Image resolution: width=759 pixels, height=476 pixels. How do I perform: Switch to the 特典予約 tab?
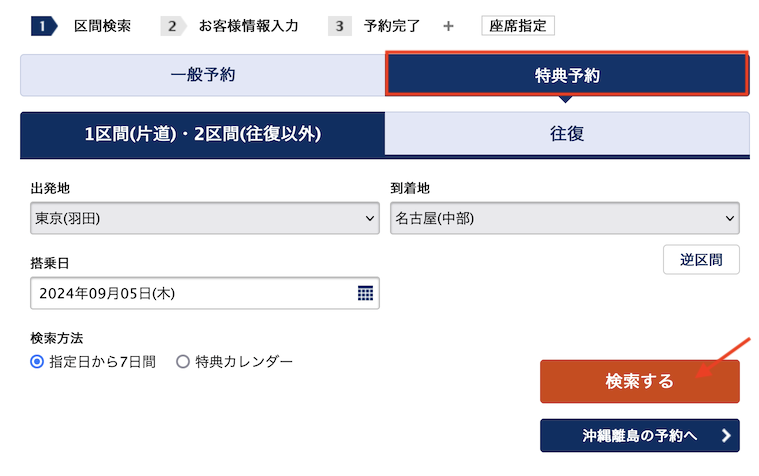[x=567, y=75]
